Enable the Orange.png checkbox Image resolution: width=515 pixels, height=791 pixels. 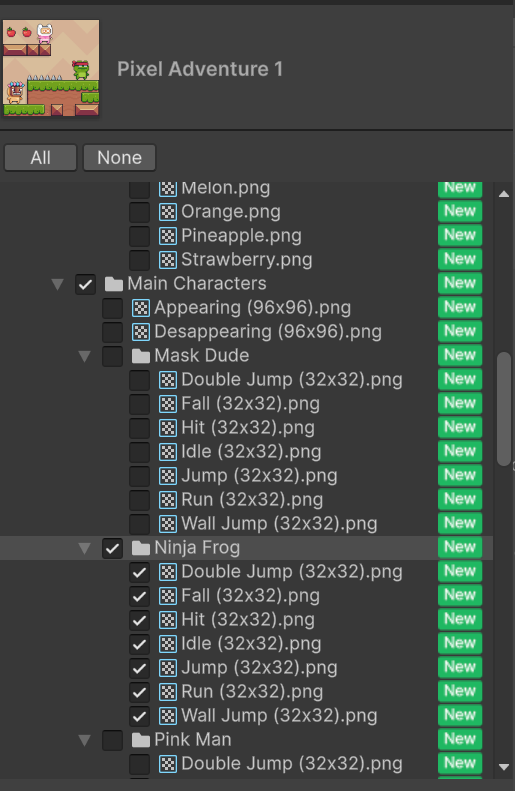pyautogui.click(x=139, y=212)
